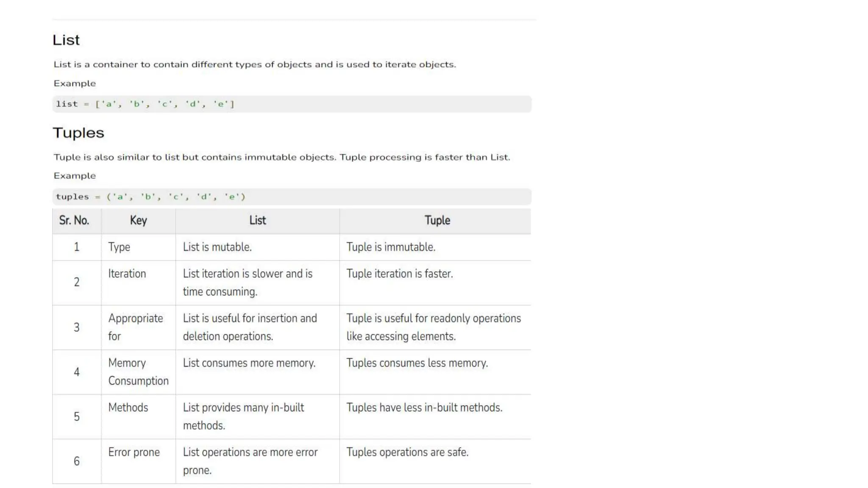Click 'Tuples have less in-built methods.' cell

click(x=435, y=417)
